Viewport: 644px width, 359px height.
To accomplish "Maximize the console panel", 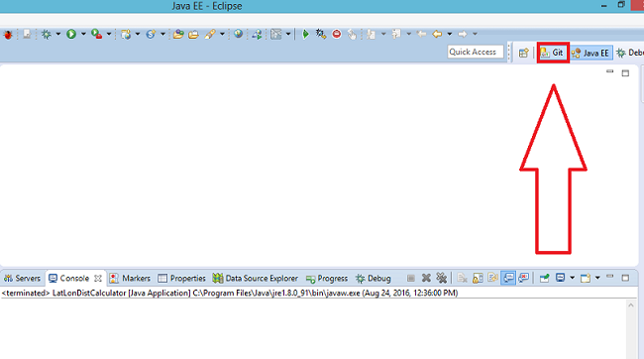I will pos(625,279).
